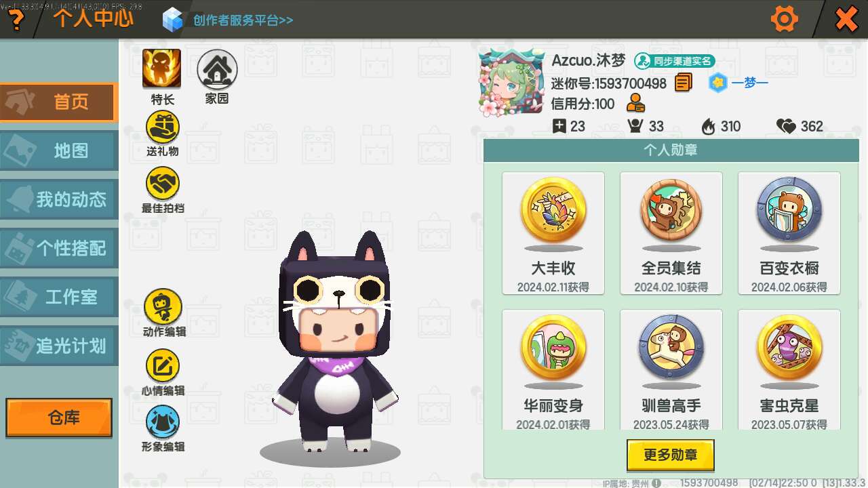Screen dimensions: 868x488
Task: Open the 家园 home icon
Action: [217, 69]
